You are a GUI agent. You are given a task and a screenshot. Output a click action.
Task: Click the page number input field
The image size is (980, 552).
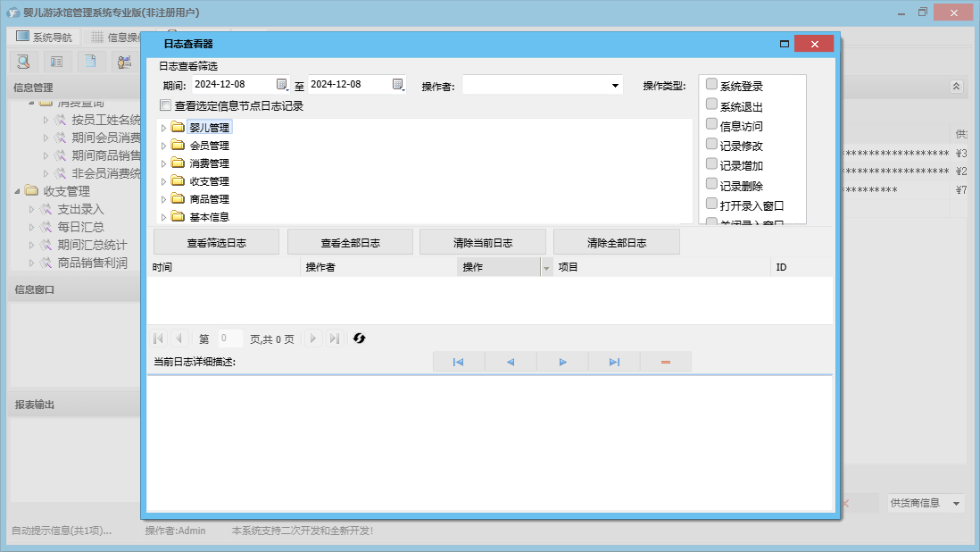click(x=229, y=339)
